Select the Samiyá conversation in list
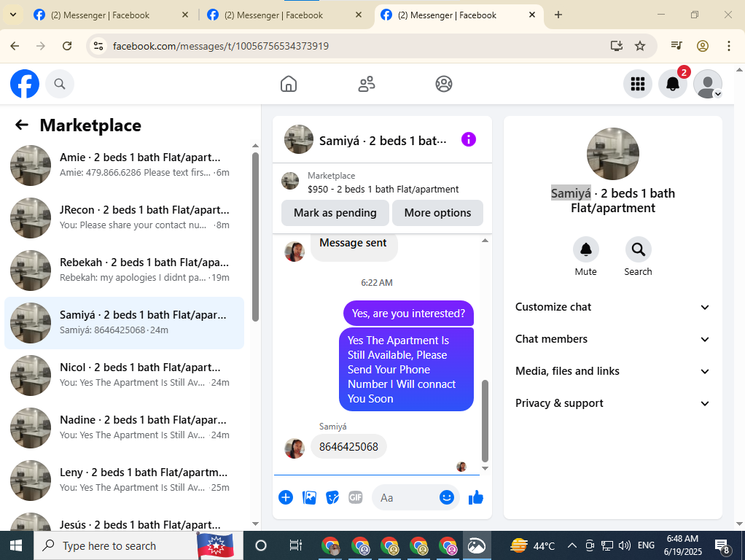The height and width of the screenshot is (560, 745). (125, 323)
